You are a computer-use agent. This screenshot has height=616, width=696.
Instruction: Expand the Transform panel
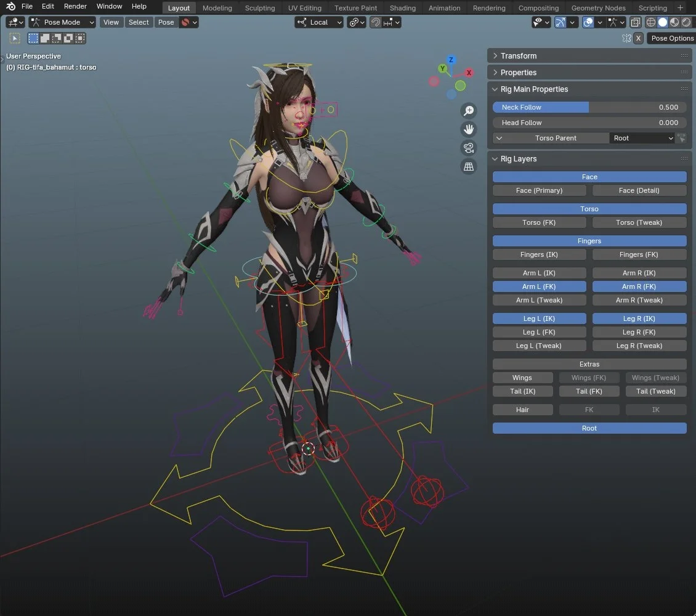tap(519, 55)
